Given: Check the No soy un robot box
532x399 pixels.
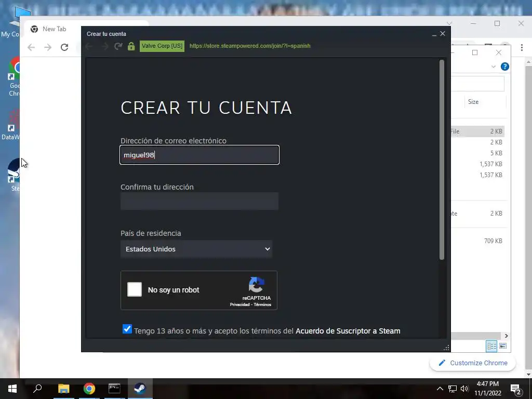Looking at the screenshot, I should tap(135, 289).
